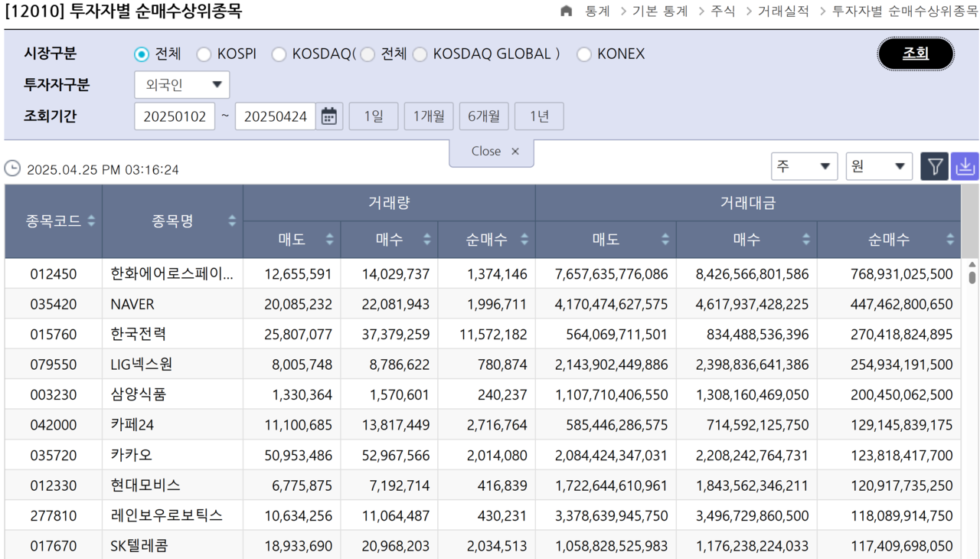Click the 조회 search button
Image resolution: width=980 pixels, height=559 pixels.
[916, 54]
